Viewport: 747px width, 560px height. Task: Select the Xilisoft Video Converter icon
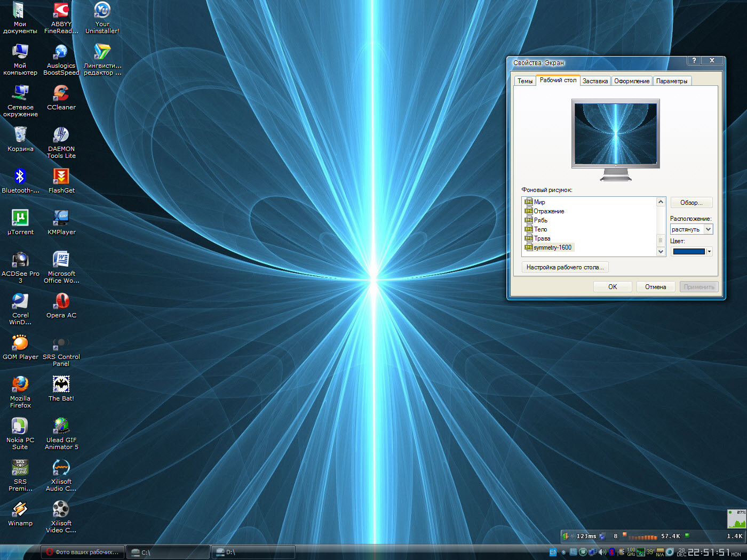click(x=61, y=517)
